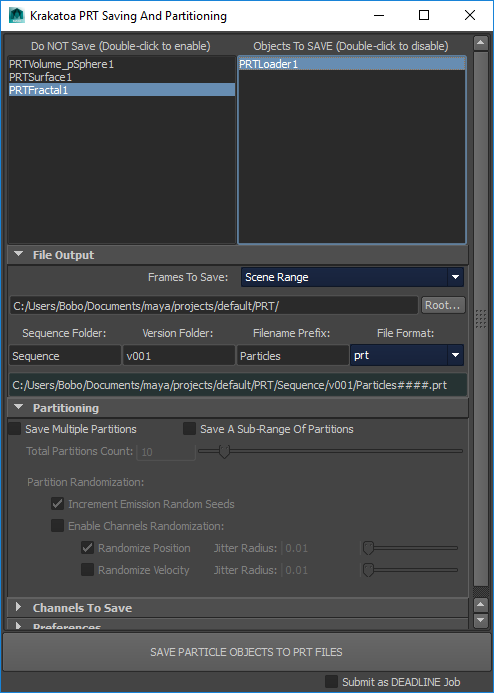The width and height of the screenshot is (494, 693).
Task: Click the up arrow button near Channels To Save
Action: pos(480,604)
